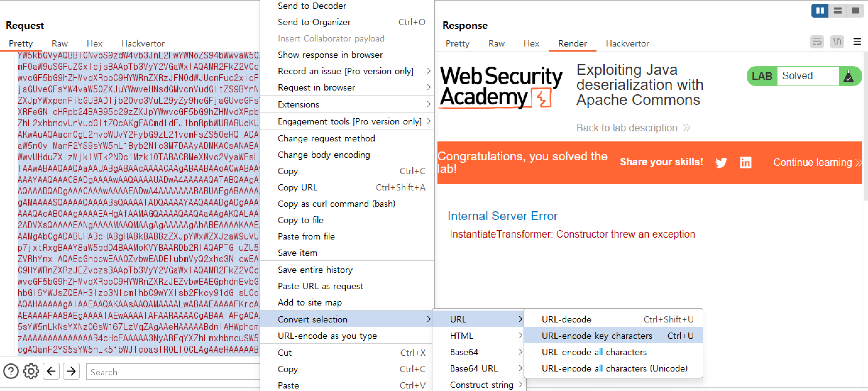Screen dimensions: 868x391
Task: Select Change body encoding
Action: tap(347, 154)
